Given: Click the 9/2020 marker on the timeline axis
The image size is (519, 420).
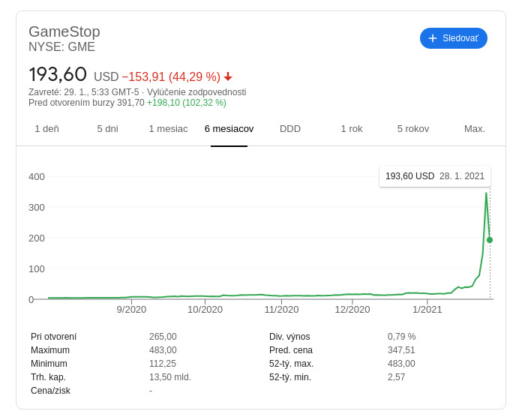Looking at the screenshot, I should (x=131, y=309).
